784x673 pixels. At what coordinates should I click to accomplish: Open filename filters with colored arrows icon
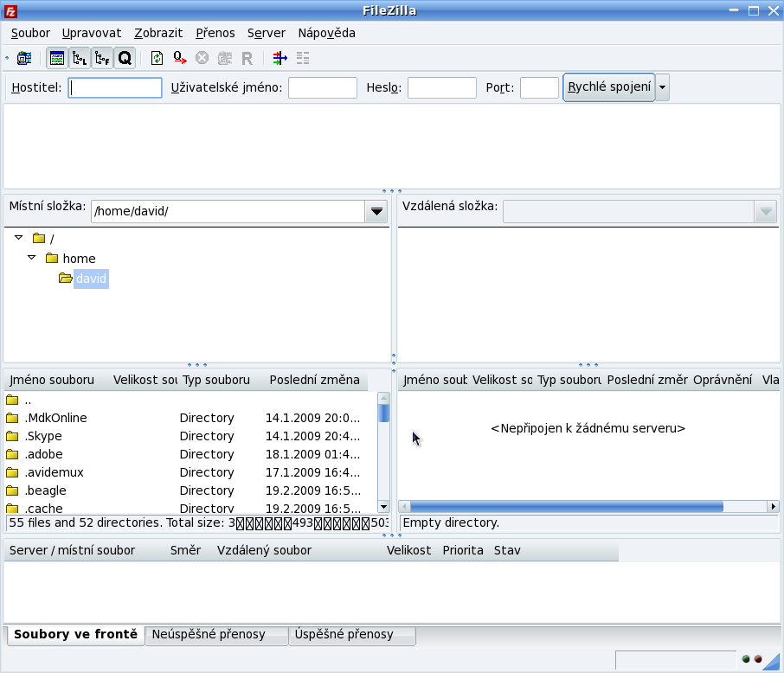[x=280, y=58]
